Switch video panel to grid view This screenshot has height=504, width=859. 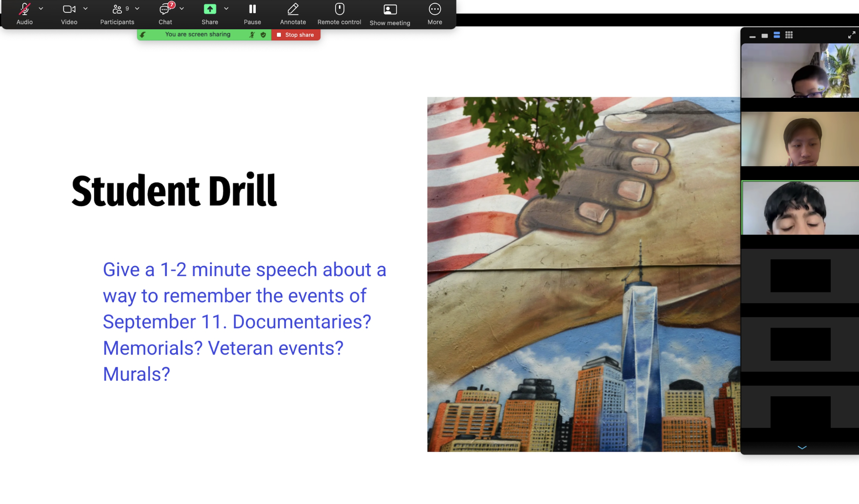(789, 35)
